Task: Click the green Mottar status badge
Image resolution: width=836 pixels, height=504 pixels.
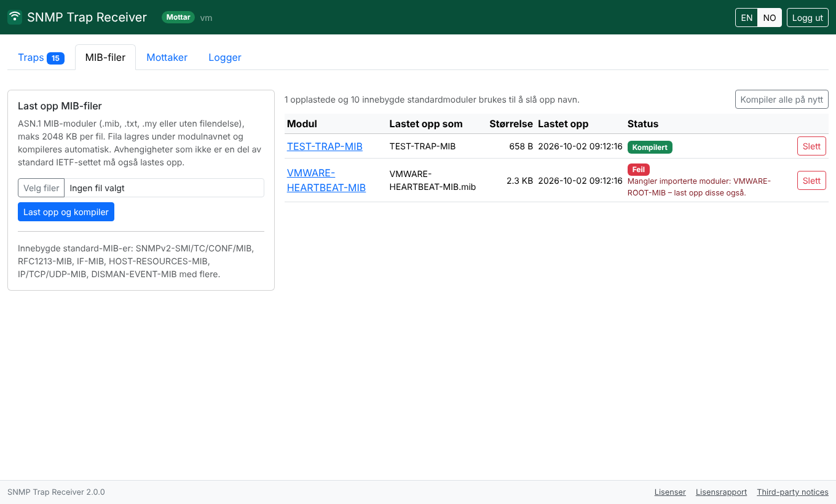Action: [178, 17]
